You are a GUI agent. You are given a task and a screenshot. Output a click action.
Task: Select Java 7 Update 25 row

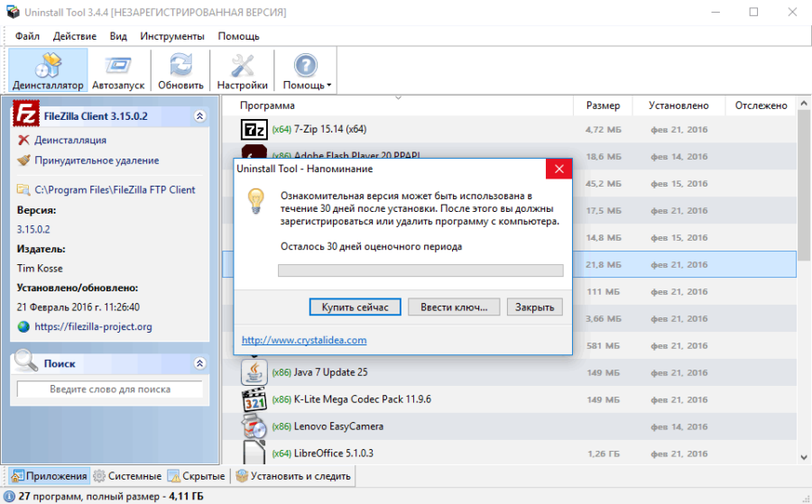pos(510,372)
